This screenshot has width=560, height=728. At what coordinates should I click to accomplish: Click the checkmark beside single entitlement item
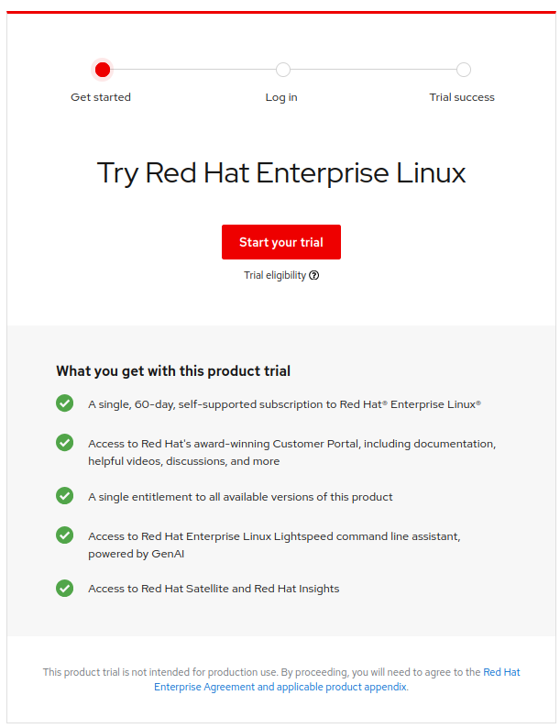[x=64, y=495]
